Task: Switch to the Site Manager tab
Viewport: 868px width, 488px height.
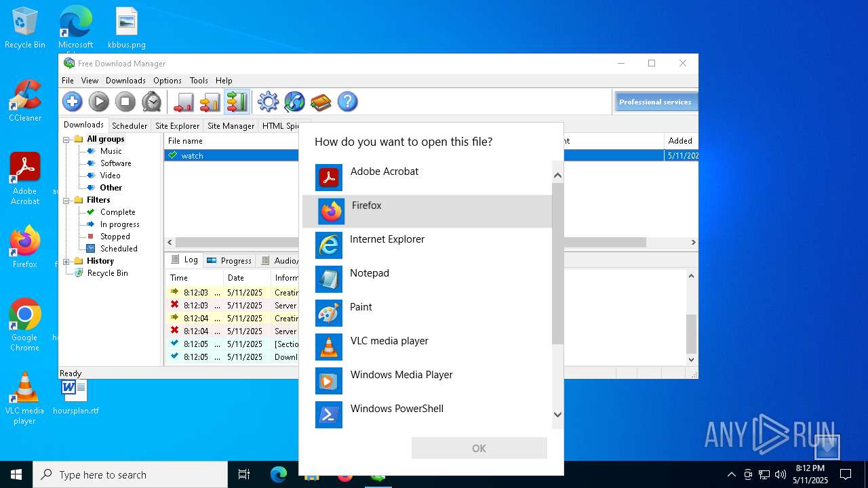Action: click(231, 125)
